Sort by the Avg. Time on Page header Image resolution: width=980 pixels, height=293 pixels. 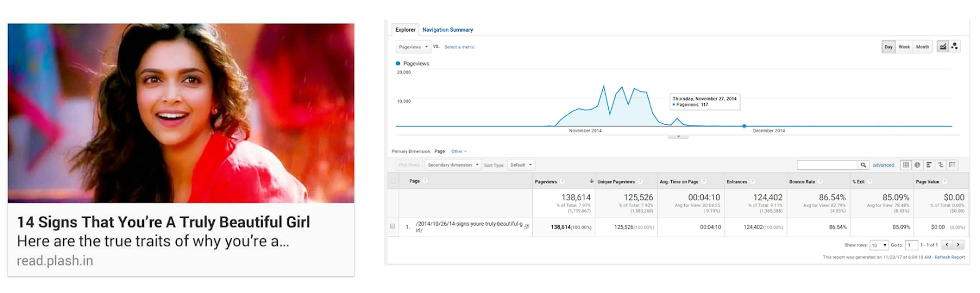[679, 182]
